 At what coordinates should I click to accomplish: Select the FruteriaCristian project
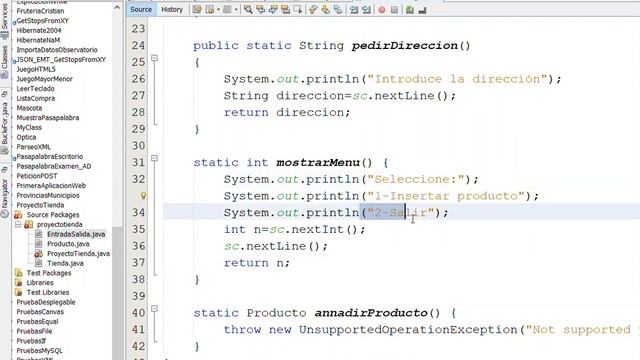tap(40, 11)
